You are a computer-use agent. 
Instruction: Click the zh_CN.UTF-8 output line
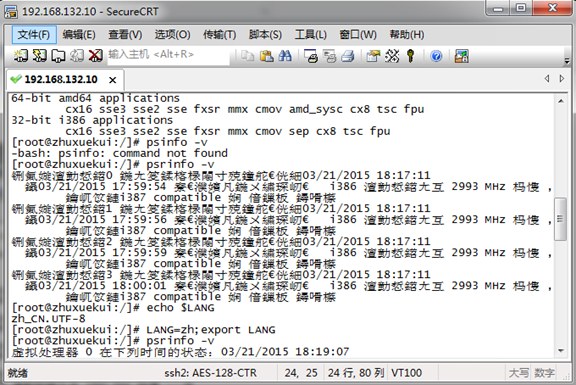pos(48,319)
